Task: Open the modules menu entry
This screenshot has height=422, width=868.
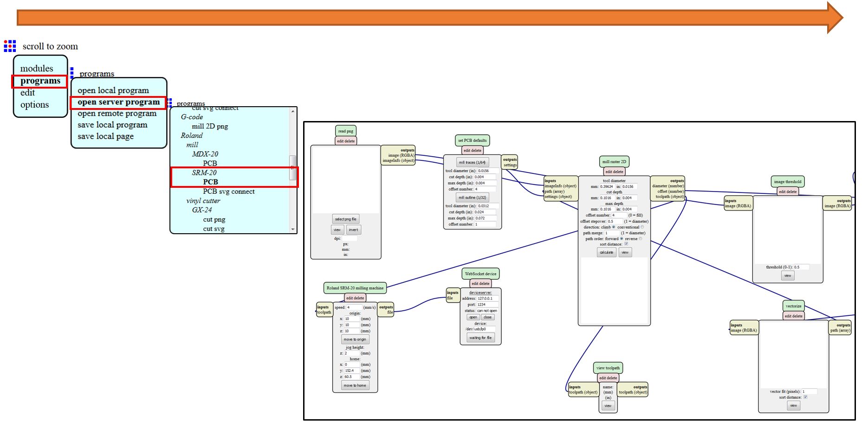Action: click(37, 69)
